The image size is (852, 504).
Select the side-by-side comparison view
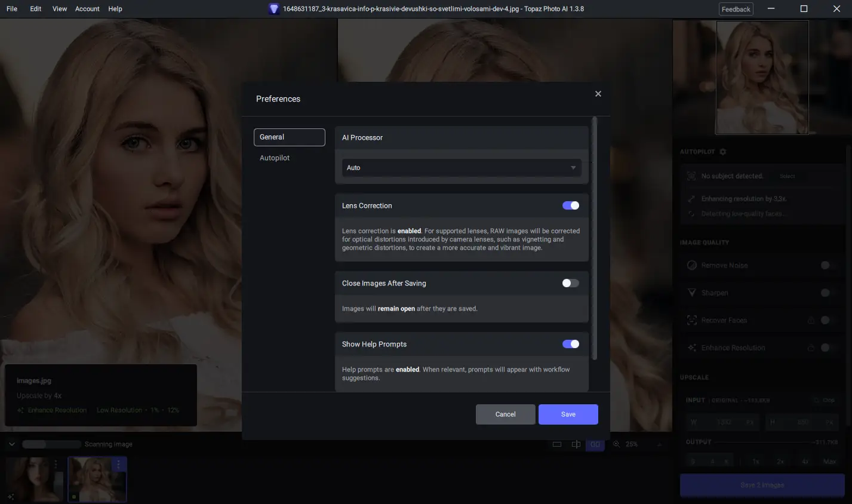click(595, 444)
